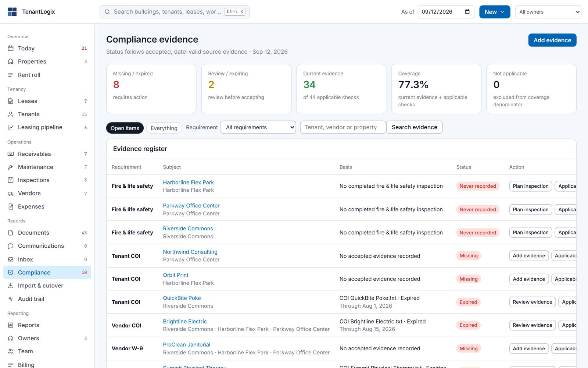Open the Brightline Electric link
Screen dimensions: 588x368
pos(185,321)
